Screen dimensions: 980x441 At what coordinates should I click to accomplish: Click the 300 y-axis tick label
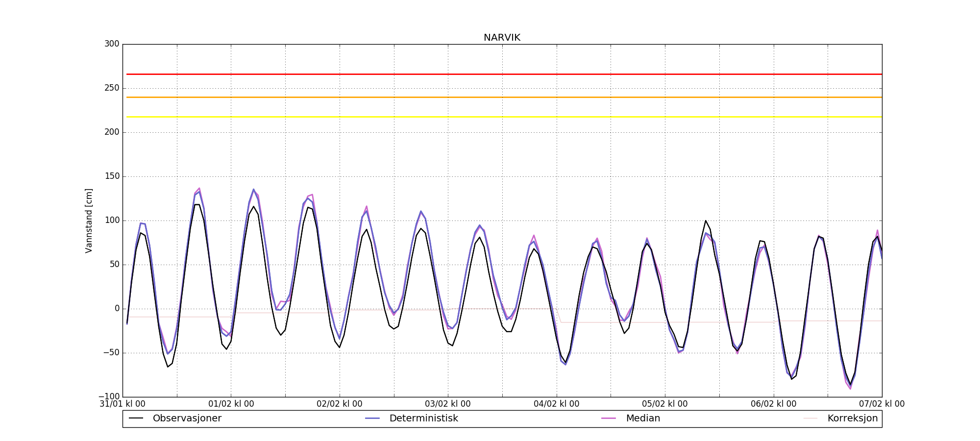pyautogui.click(x=112, y=44)
